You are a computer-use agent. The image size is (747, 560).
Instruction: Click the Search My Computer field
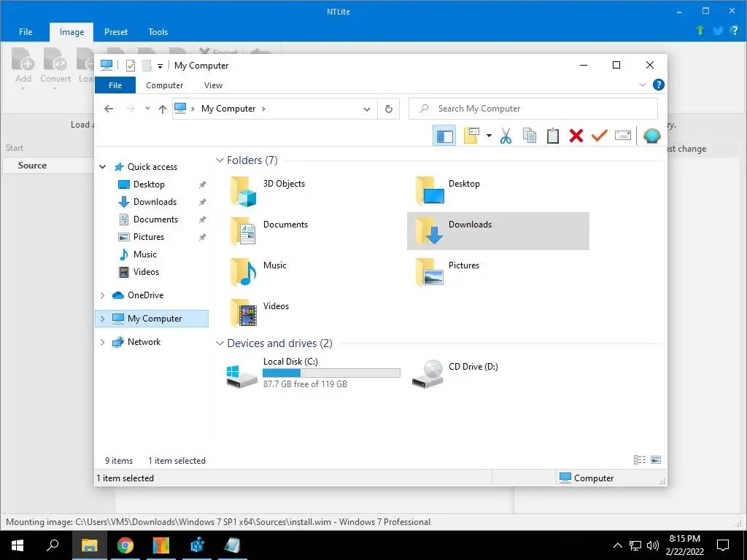click(533, 109)
